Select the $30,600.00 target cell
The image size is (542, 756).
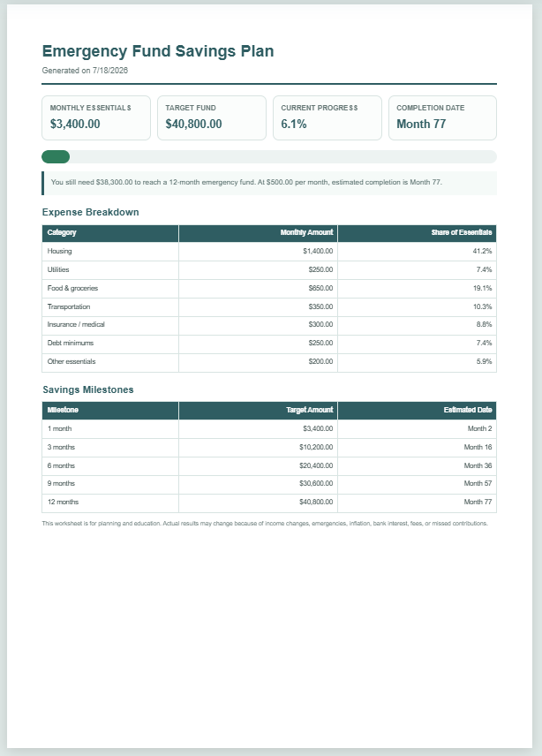point(259,484)
